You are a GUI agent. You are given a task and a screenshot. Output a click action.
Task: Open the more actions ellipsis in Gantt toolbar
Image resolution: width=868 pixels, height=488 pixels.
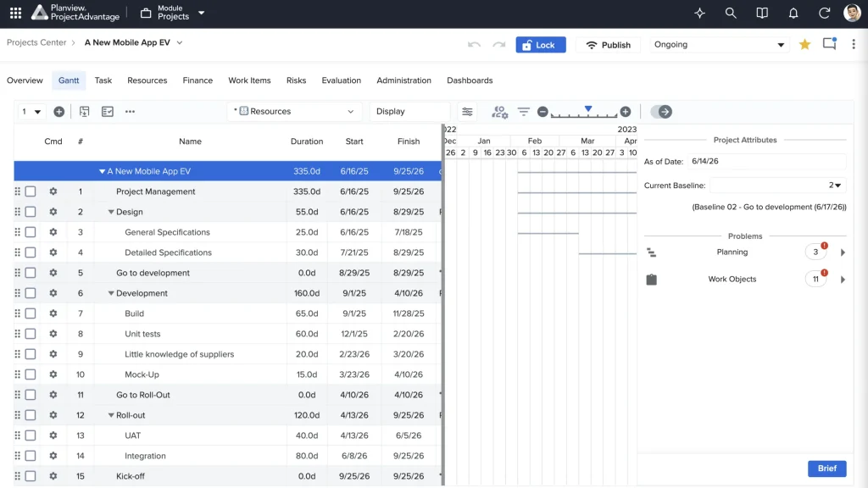(130, 112)
